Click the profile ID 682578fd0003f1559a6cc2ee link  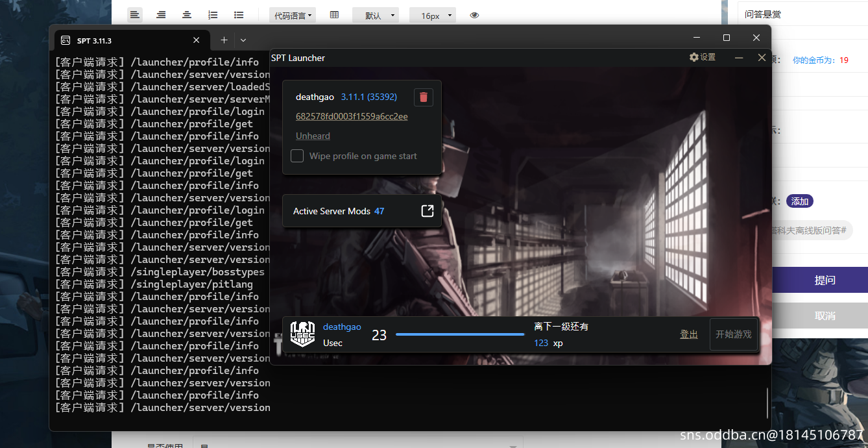352,116
